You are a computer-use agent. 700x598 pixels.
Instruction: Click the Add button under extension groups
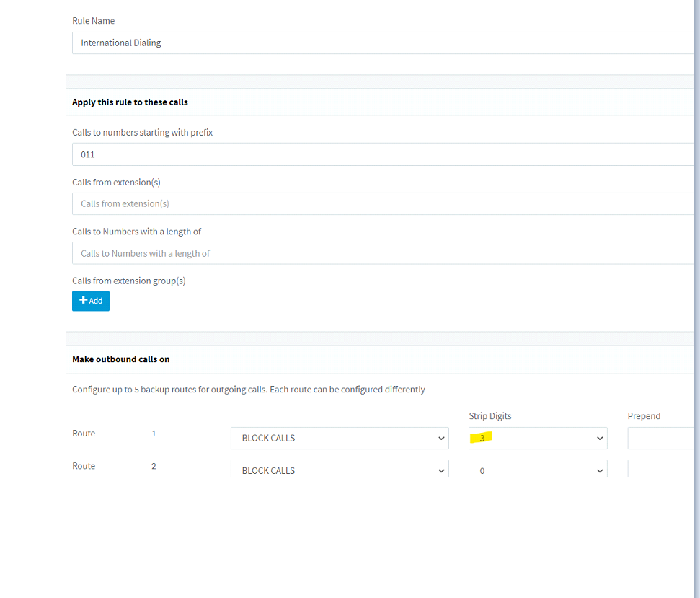click(90, 301)
